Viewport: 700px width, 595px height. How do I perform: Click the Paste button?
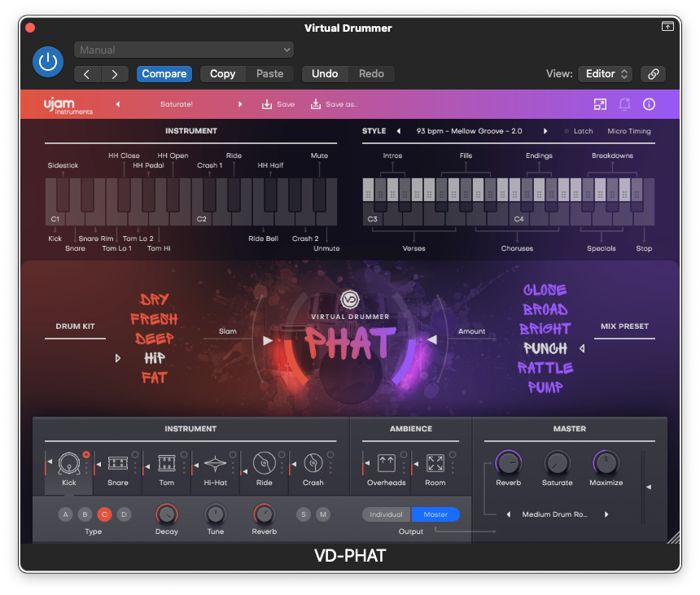pos(270,74)
